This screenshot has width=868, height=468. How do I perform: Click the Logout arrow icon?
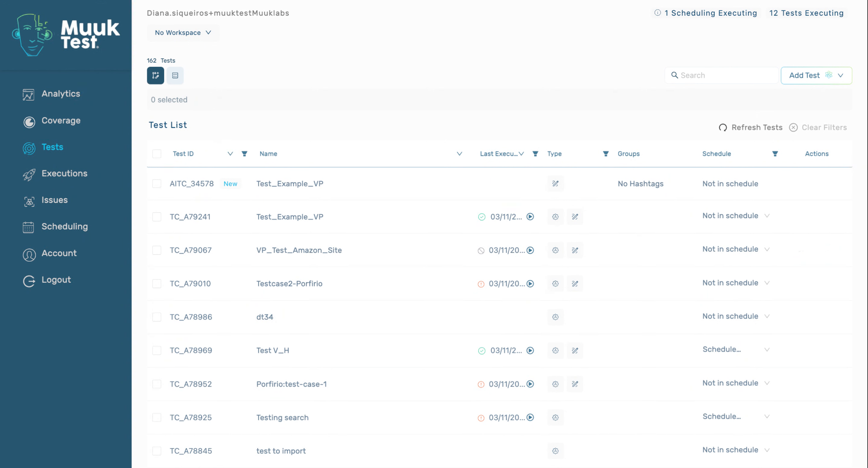point(29,281)
